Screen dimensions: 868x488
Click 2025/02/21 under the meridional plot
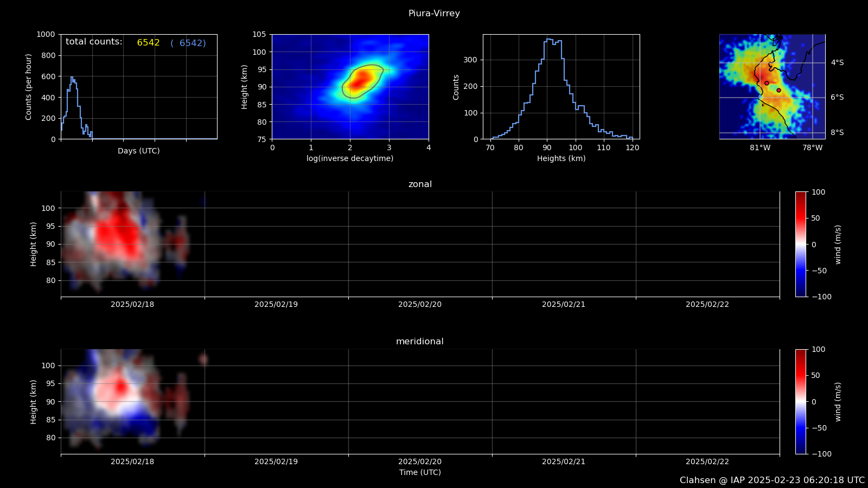[x=564, y=462]
